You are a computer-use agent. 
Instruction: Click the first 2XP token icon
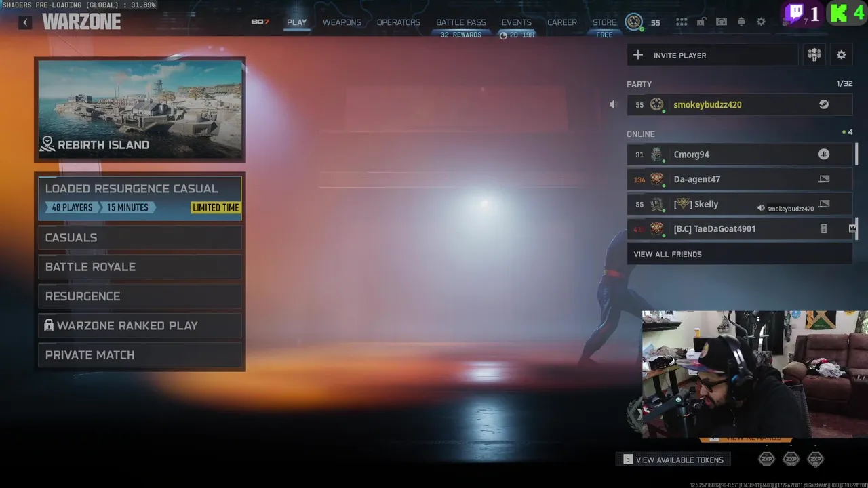[766, 460]
